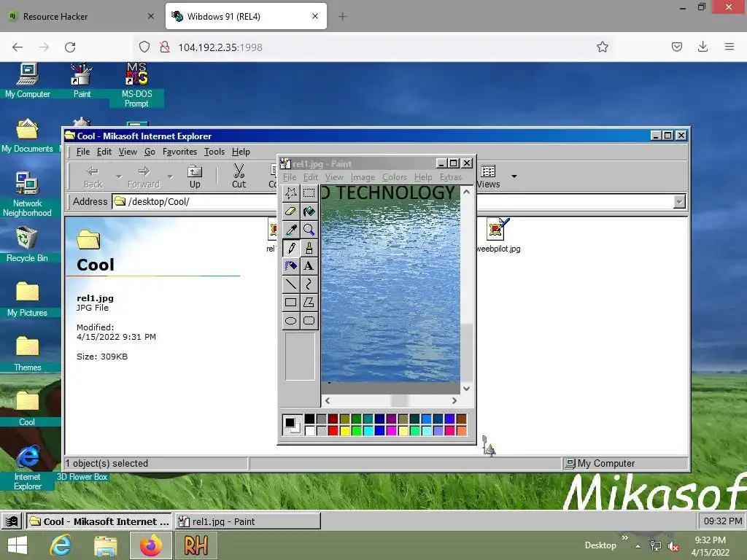Open the Themes desktop folder

27,354
